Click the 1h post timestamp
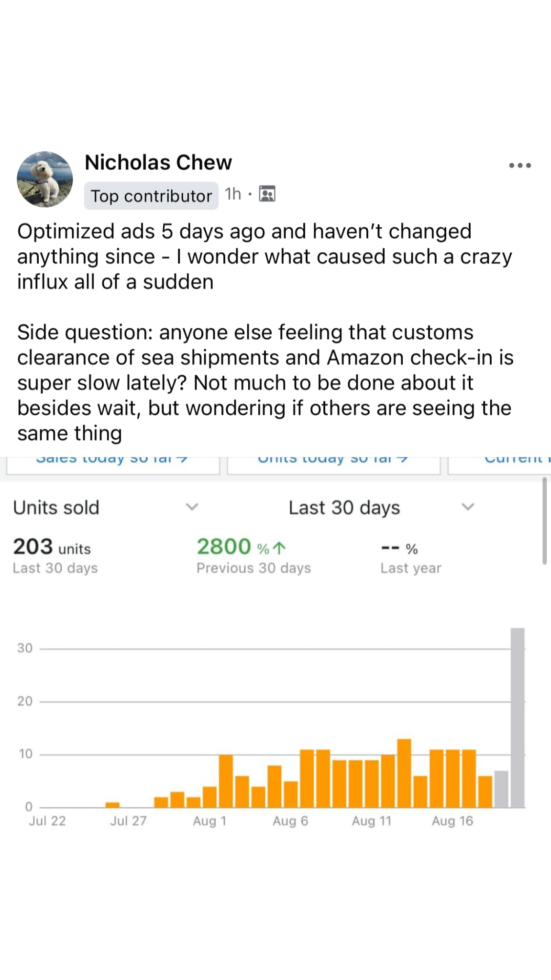 (x=233, y=194)
